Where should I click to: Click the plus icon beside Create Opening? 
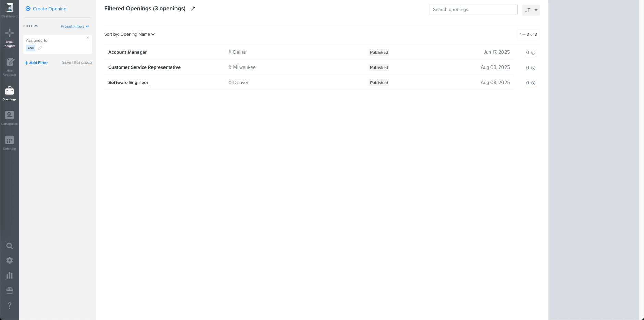point(28,9)
